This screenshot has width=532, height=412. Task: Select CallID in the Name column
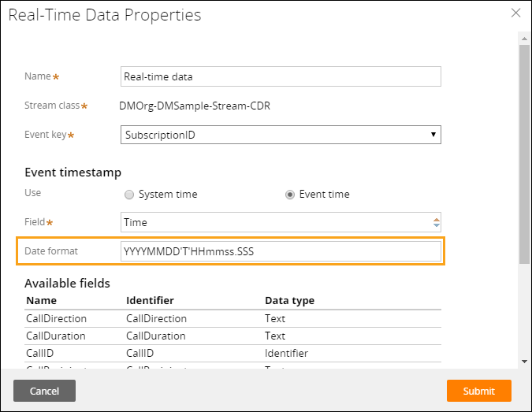pos(39,353)
